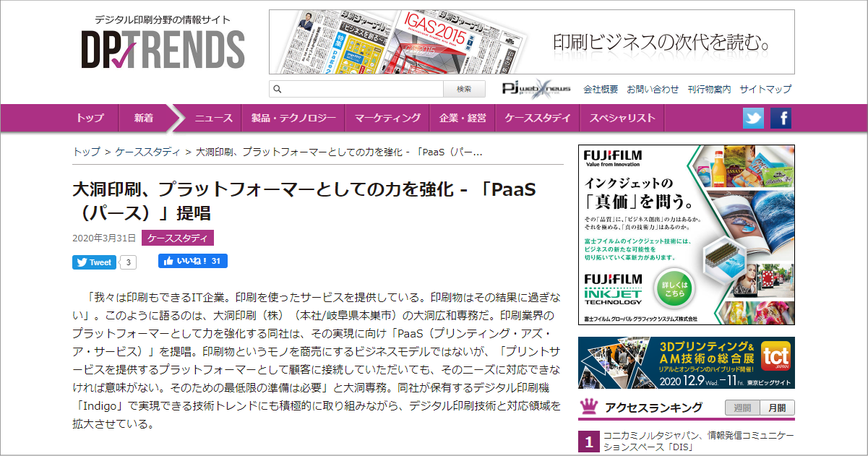Click the Facebook いいね! button

pyautogui.click(x=193, y=261)
